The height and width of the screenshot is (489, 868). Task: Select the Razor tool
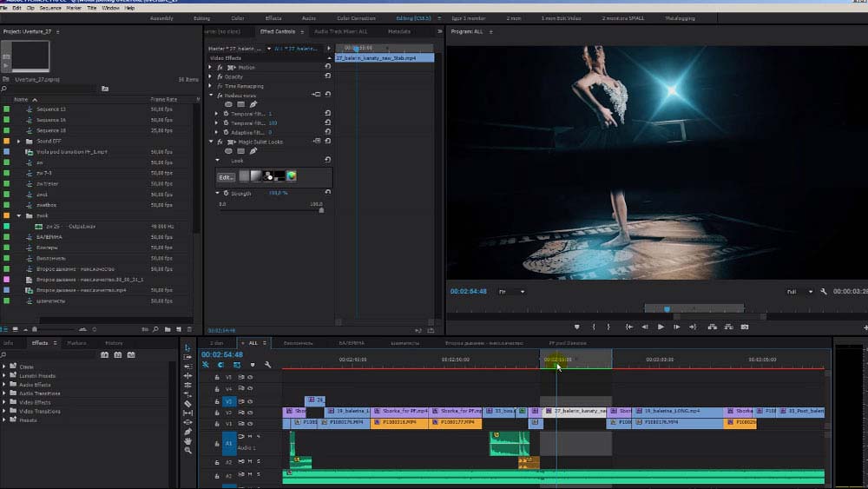187,404
